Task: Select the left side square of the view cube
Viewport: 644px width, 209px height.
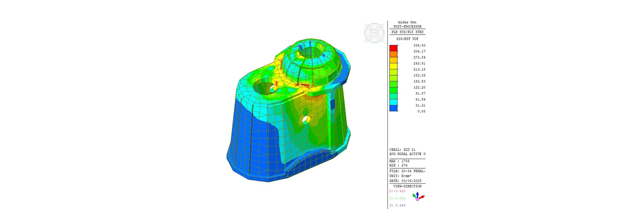Action: (x=368, y=33)
